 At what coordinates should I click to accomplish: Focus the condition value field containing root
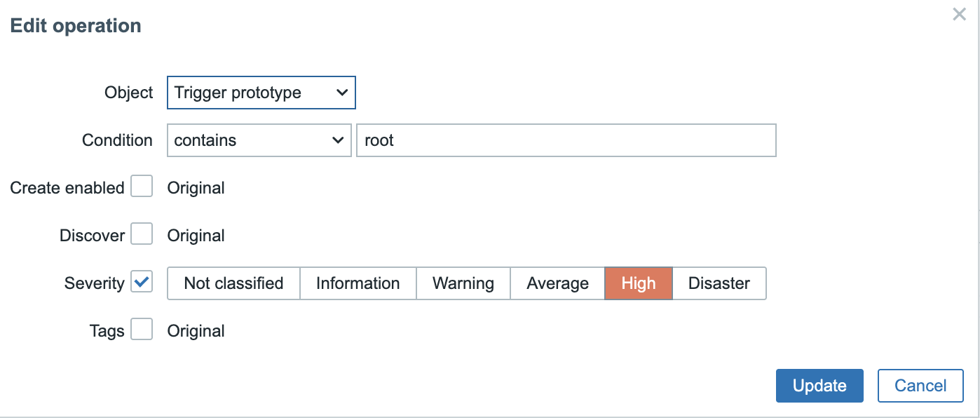(x=566, y=140)
